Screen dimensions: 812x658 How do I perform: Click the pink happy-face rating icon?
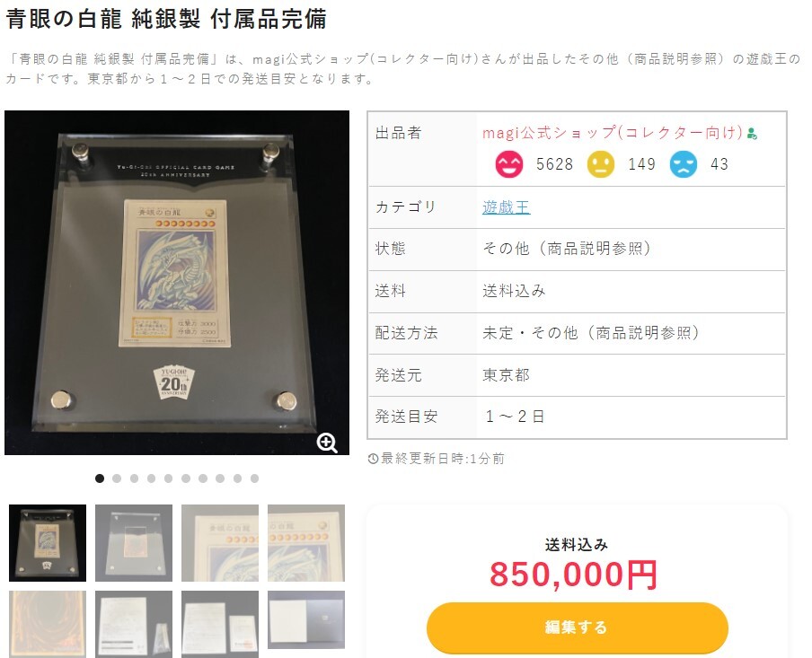pyautogui.click(x=509, y=164)
